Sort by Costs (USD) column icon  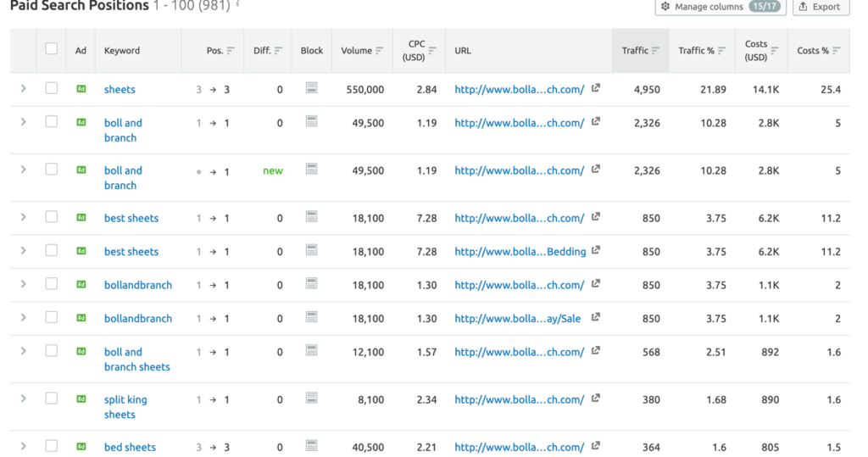[775, 50]
